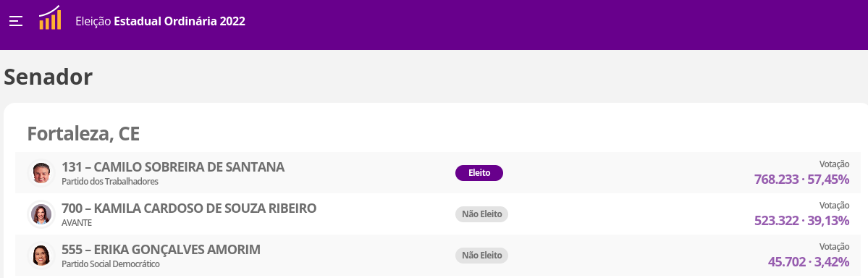Click the AVANTE party label
Screen dimensions: 868x278
pyautogui.click(x=77, y=223)
